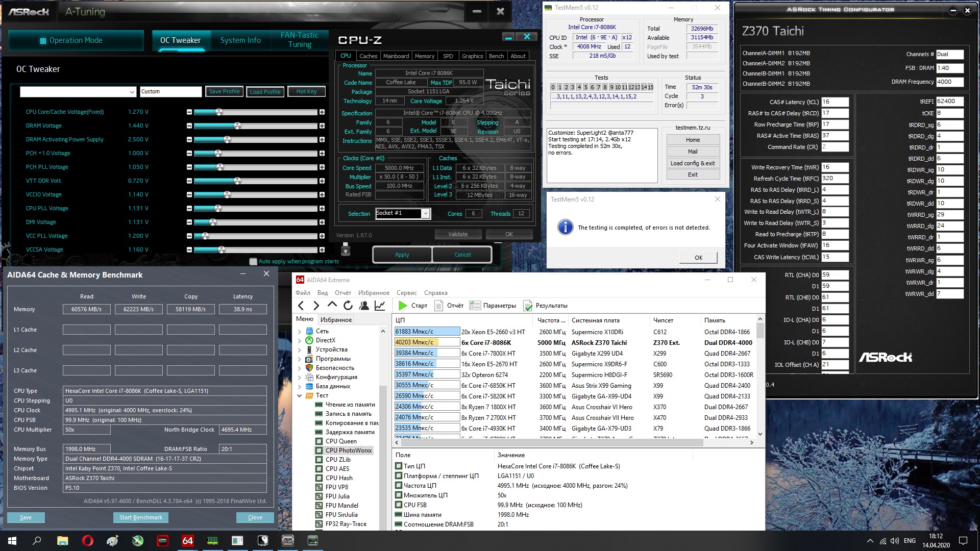The width and height of the screenshot is (980, 551).
Task: Click Load config & exit in TestMem5
Action: tap(693, 163)
